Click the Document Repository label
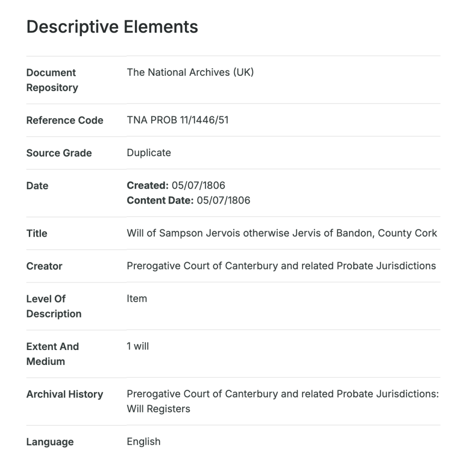Image resolution: width=476 pixels, height=456 pixels. tap(52, 80)
